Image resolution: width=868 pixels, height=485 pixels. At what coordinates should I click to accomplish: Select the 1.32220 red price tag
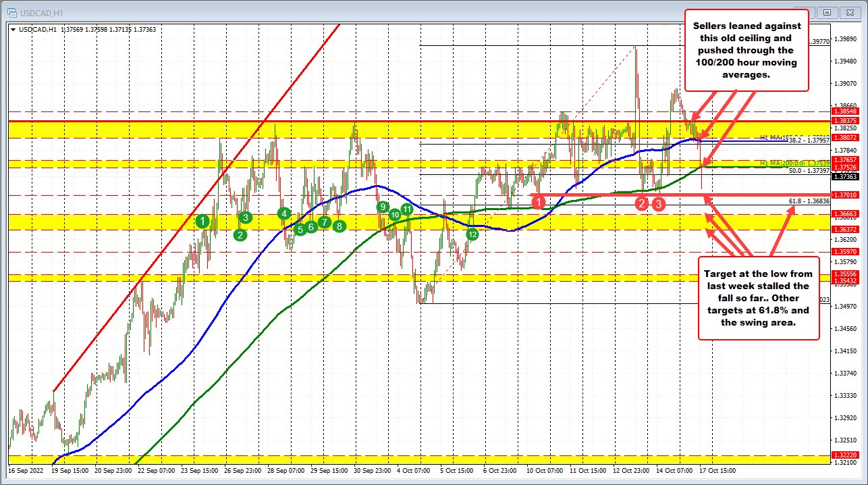[846, 456]
